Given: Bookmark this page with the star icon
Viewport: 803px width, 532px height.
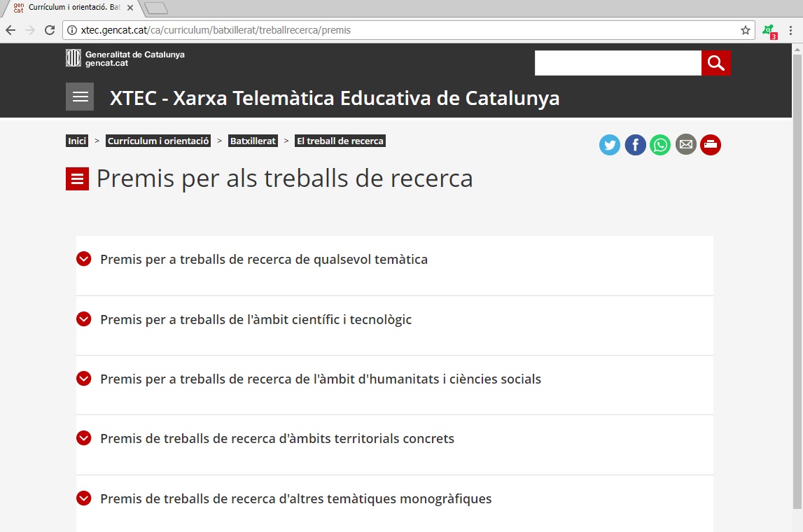Looking at the screenshot, I should click(x=746, y=30).
